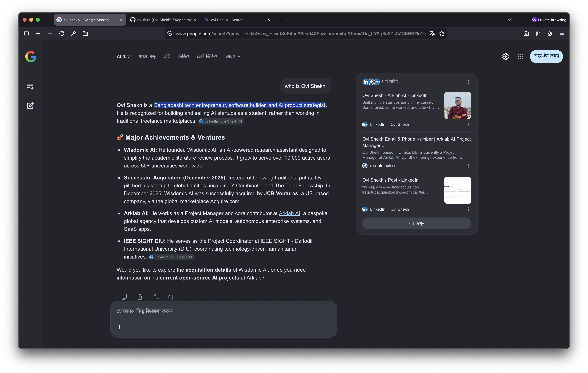Screen dimensions: 588x373
Task: Click the Ovi Shekh profile photo thumbnail
Action: (x=458, y=105)
